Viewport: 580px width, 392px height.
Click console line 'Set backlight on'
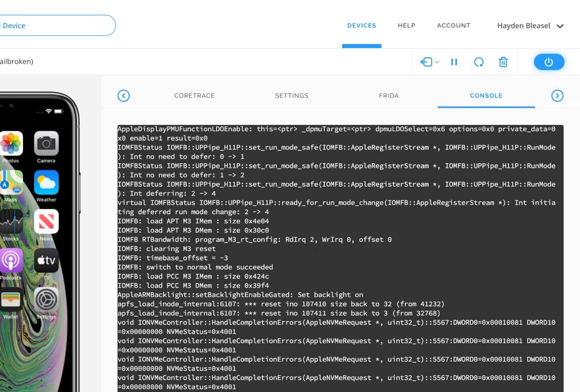pyautogui.click(x=330, y=294)
